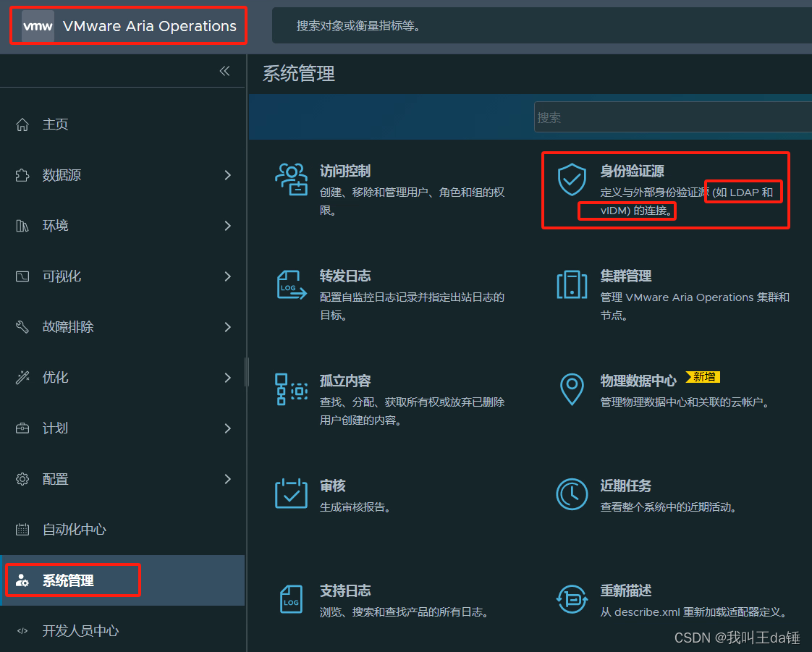
Task: Click the briefcase icon beside 计划
Action: [22, 428]
